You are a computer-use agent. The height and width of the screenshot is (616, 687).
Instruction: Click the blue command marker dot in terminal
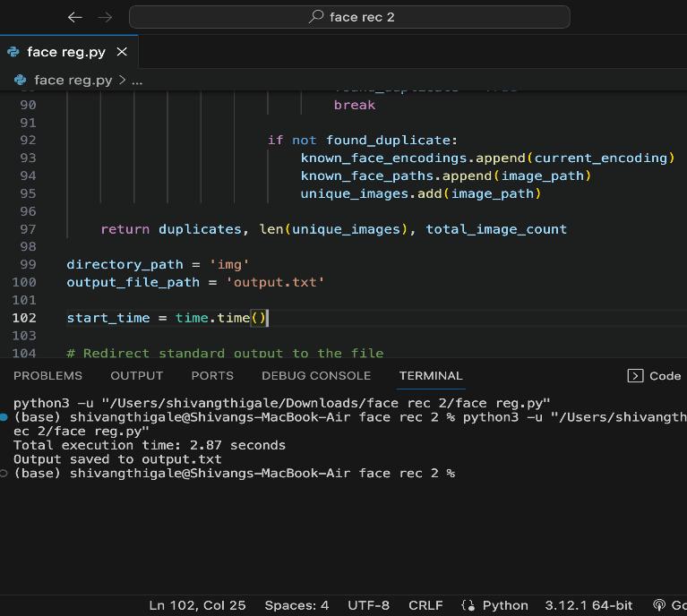[x=4, y=417]
